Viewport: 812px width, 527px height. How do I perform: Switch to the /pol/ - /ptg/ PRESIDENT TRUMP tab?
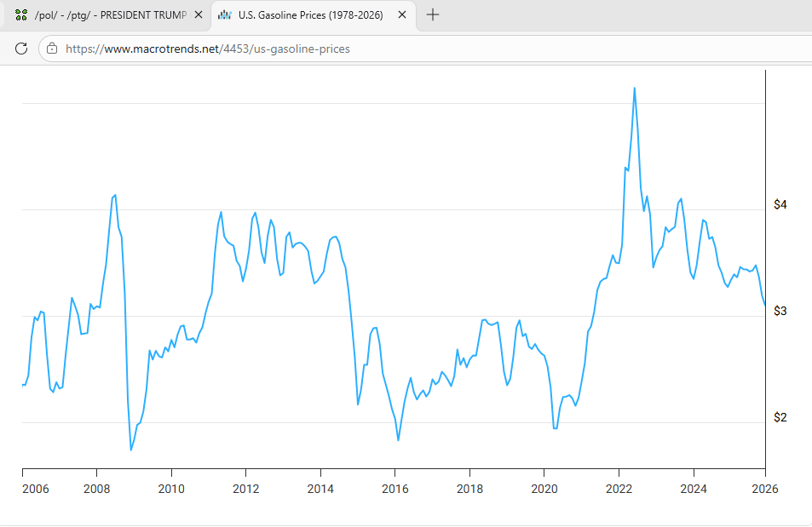(107, 15)
